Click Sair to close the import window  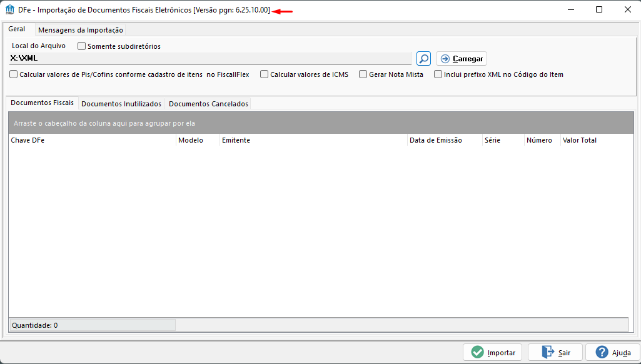[555, 352]
